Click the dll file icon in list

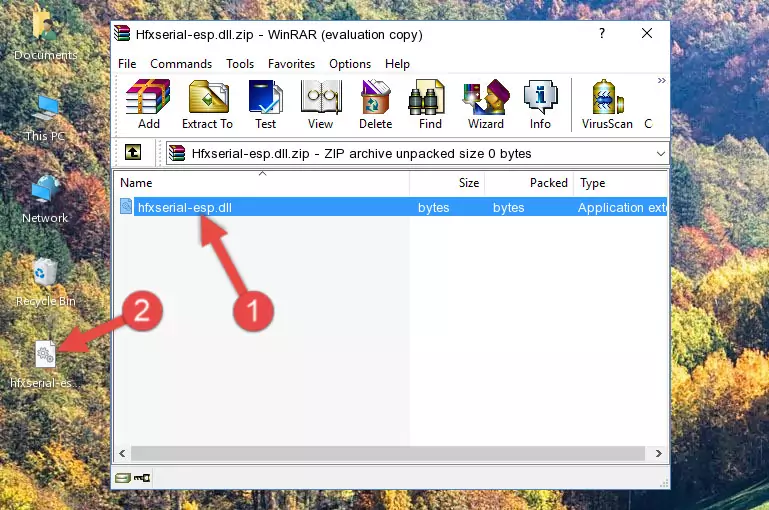[x=126, y=206]
